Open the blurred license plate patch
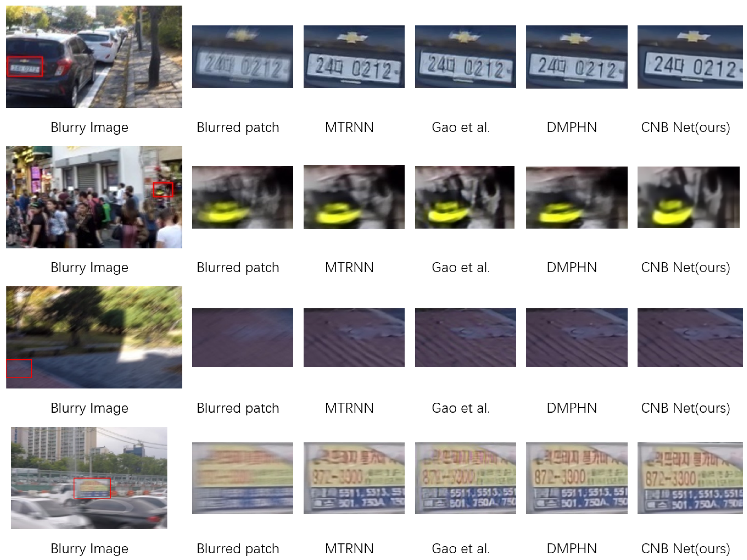This screenshot has height=560, width=747. (x=242, y=57)
